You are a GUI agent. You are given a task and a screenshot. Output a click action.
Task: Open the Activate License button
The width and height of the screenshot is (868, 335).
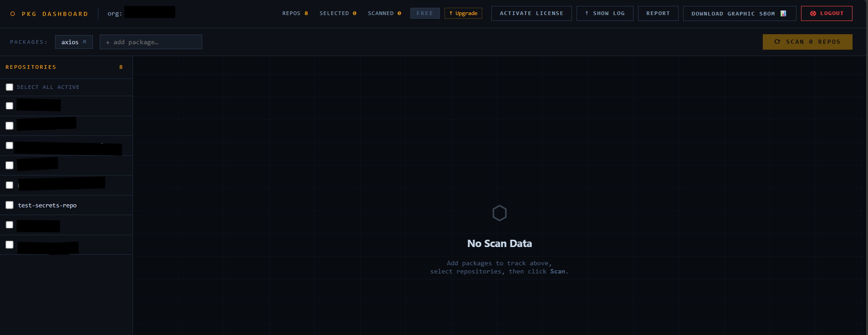pyautogui.click(x=531, y=13)
